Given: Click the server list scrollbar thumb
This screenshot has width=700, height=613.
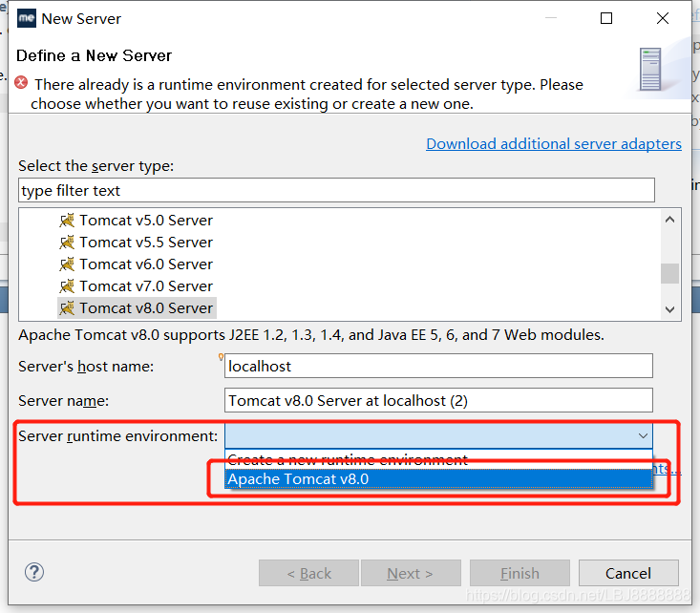Looking at the screenshot, I should 669,273.
